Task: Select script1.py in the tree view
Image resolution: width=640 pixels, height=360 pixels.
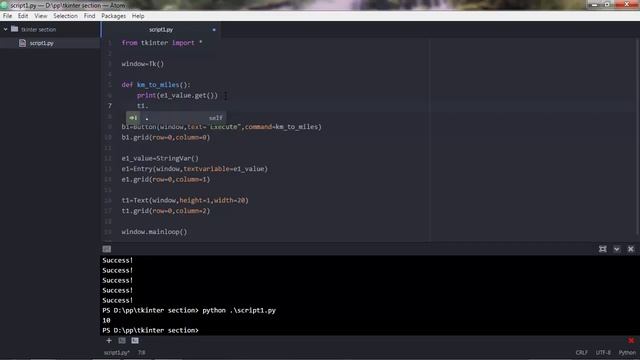Action: pyautogui.click(x=50, y=43)
